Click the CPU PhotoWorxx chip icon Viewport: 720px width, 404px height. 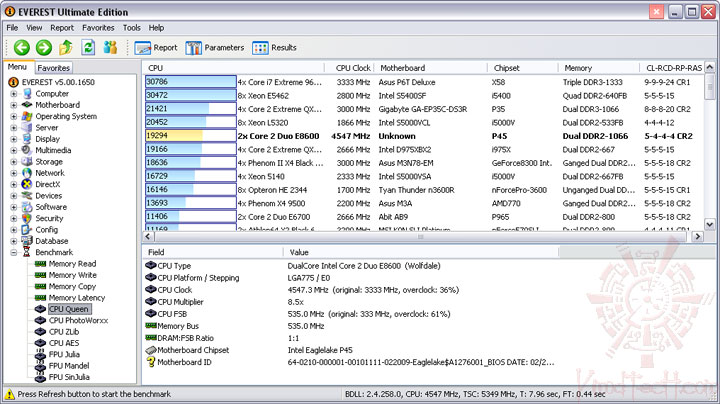pyautogui.click(x=40, y=320)
